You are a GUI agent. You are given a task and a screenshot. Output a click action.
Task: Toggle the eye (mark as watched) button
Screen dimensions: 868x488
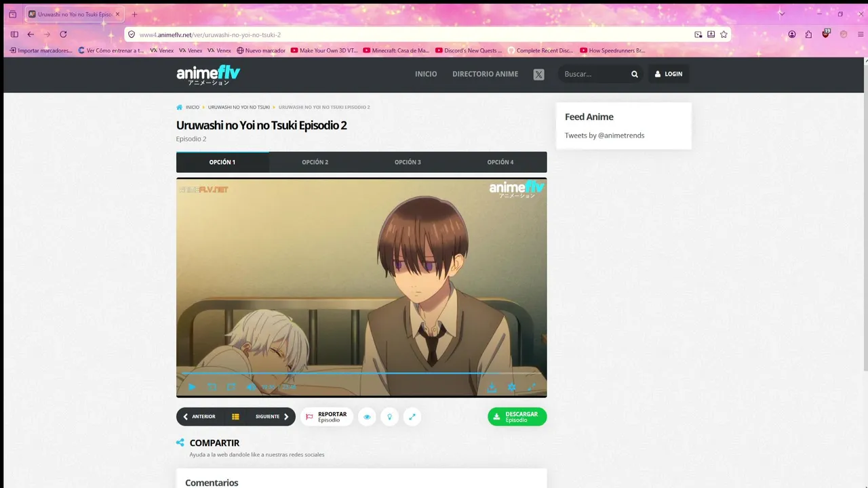pos(367,417)
